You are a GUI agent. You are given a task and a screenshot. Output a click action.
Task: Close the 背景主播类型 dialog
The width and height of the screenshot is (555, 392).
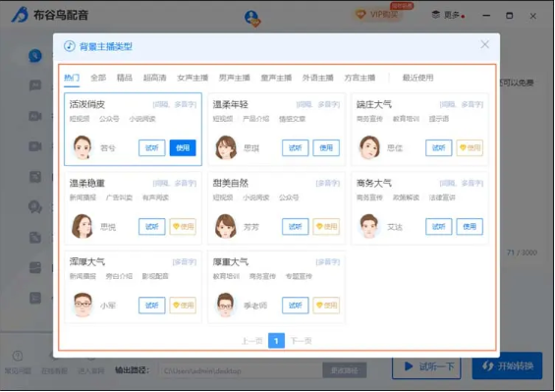(x=484, y=44)
